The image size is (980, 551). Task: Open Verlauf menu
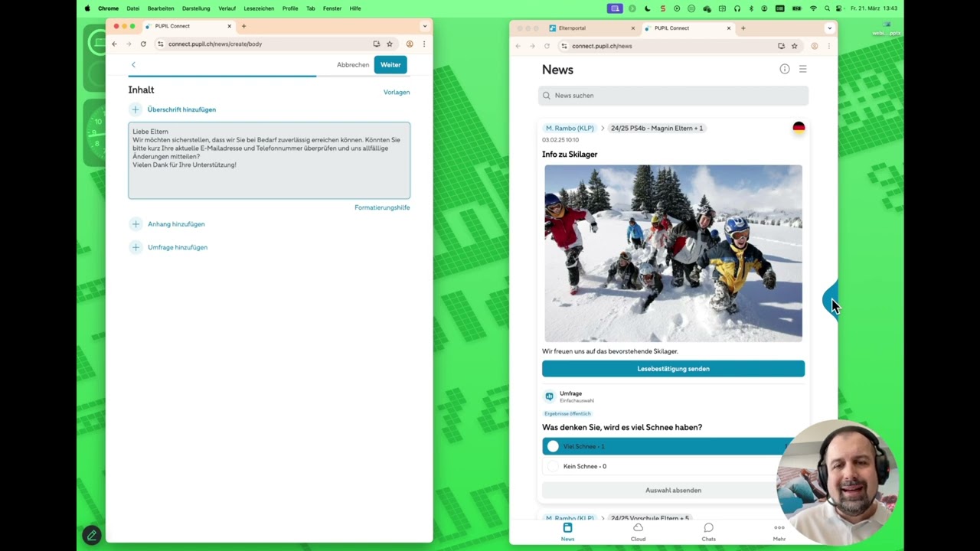point(227,8)
